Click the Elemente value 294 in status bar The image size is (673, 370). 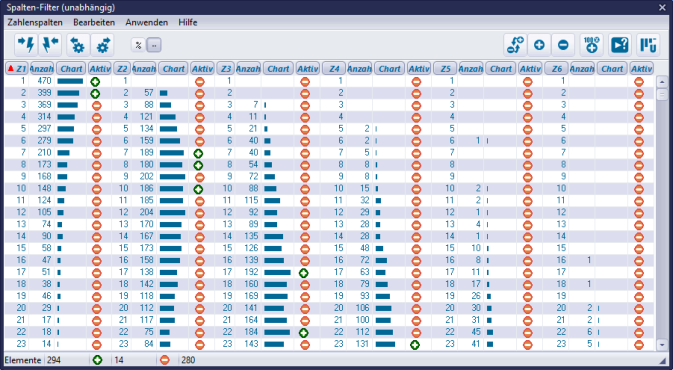(x=54, y=360)
